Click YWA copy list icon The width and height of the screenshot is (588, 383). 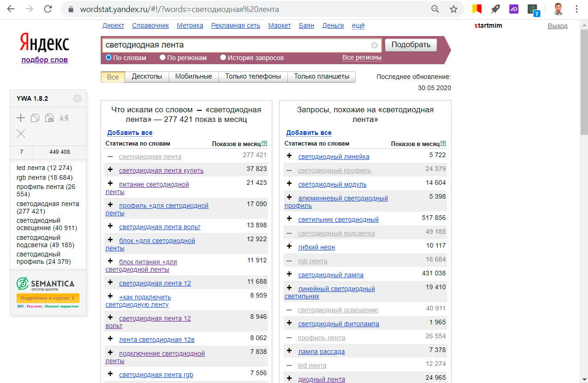pyautogui.click(x=35, y=118)
